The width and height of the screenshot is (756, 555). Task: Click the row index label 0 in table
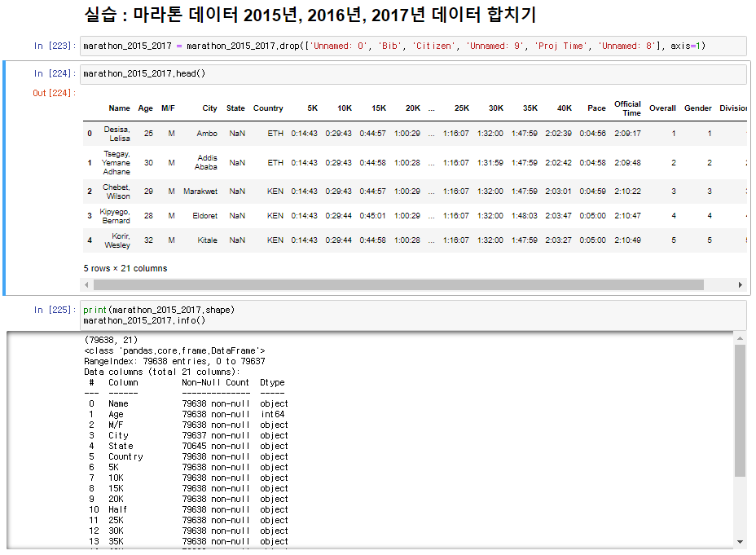(90, 134)
